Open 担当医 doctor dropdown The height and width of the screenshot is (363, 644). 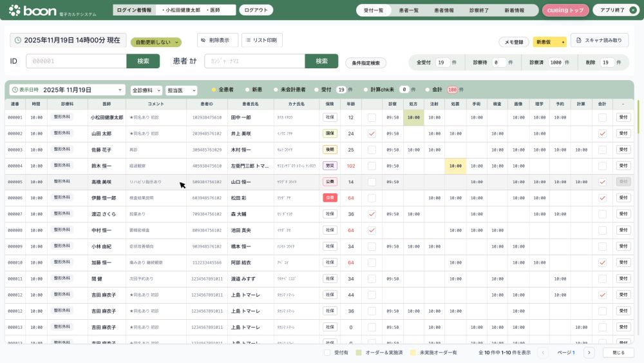(181, 90)
